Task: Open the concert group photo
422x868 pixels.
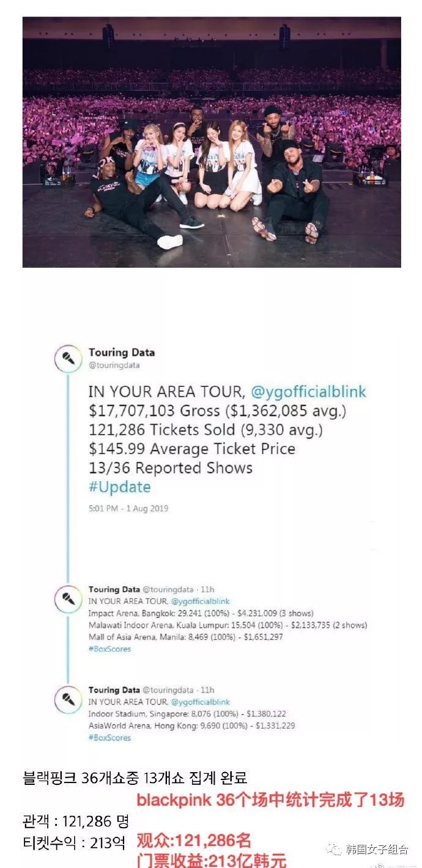Action: (212, 142)
